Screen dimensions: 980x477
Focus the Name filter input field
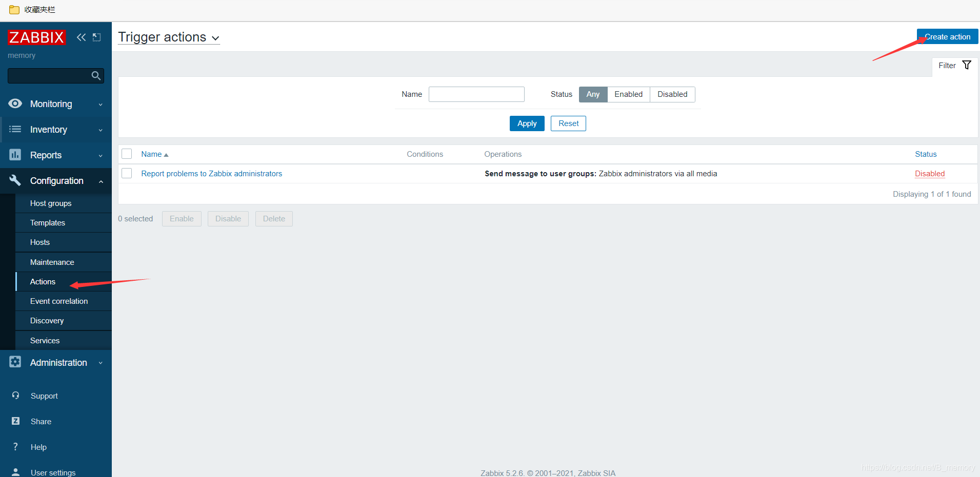476,94
